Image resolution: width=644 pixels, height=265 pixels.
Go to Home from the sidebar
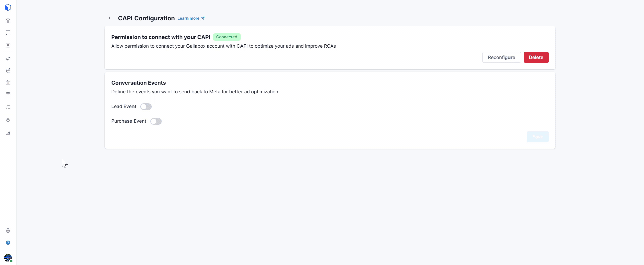click(x=8, y=21)
